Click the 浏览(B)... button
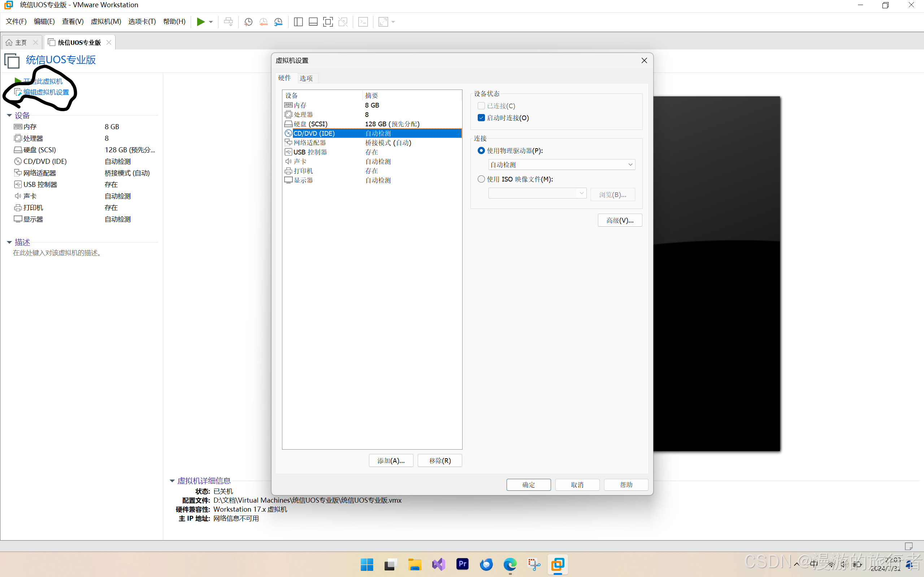Viewport: 924px width, 577px height. tap(612, 194)
